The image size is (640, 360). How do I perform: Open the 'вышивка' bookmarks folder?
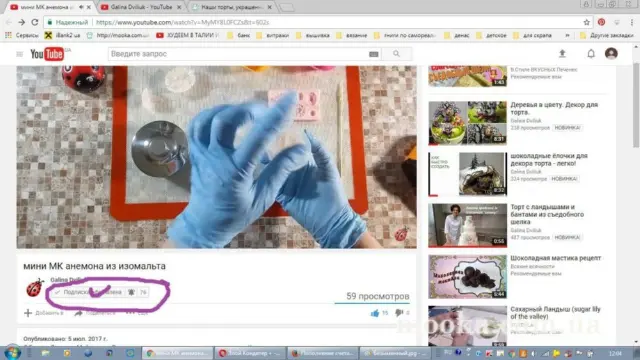(x=313, y=36)
